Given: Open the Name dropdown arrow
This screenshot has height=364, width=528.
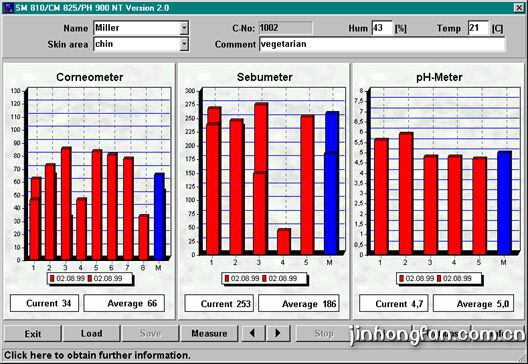Looking at the screenshot, I should (184, 28).
